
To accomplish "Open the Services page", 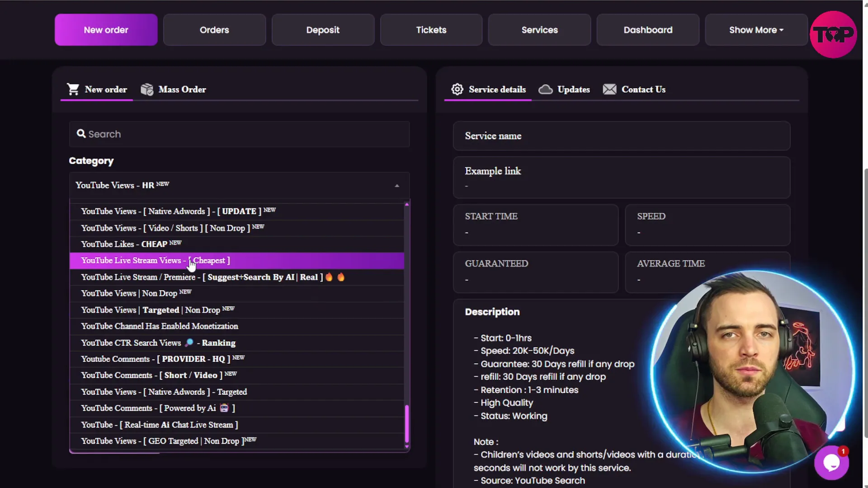I will pos(539,30).
